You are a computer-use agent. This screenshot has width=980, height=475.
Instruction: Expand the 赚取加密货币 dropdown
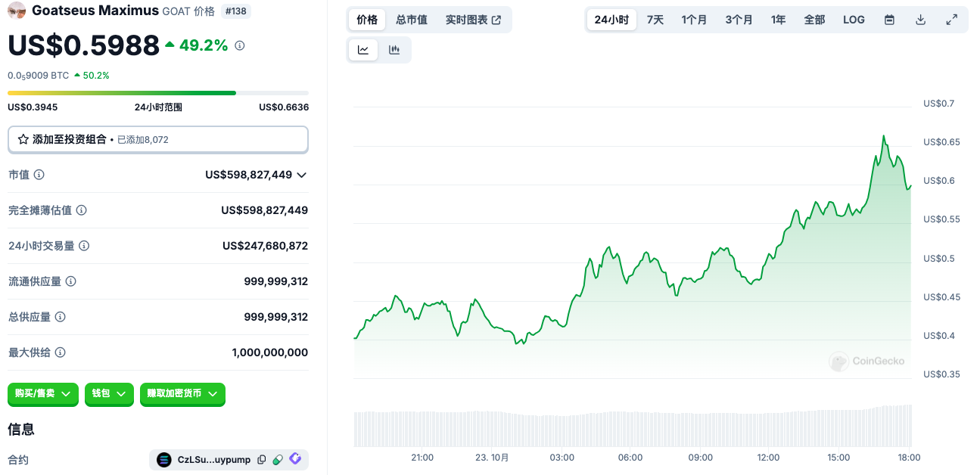[182, 394]
